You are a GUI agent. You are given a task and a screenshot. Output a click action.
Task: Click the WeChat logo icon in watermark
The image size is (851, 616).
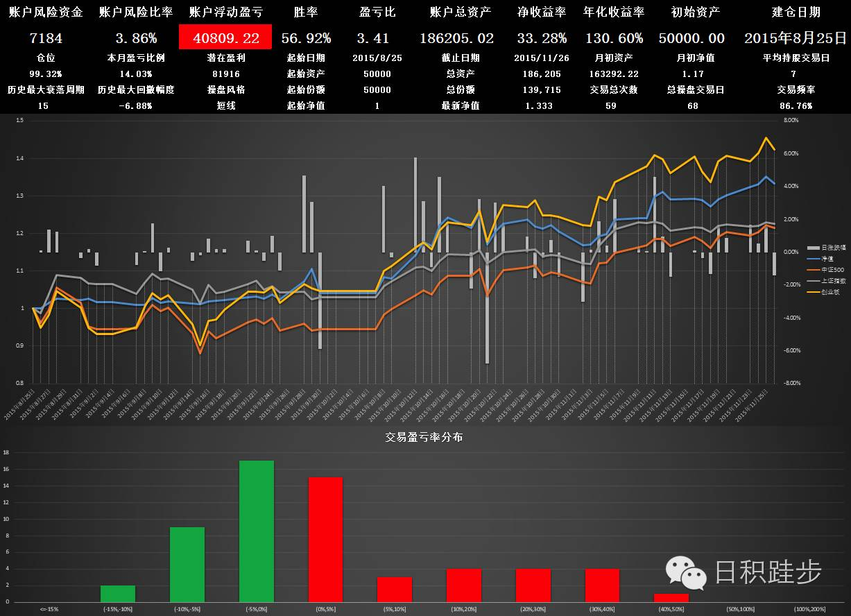tap(686, 572)
